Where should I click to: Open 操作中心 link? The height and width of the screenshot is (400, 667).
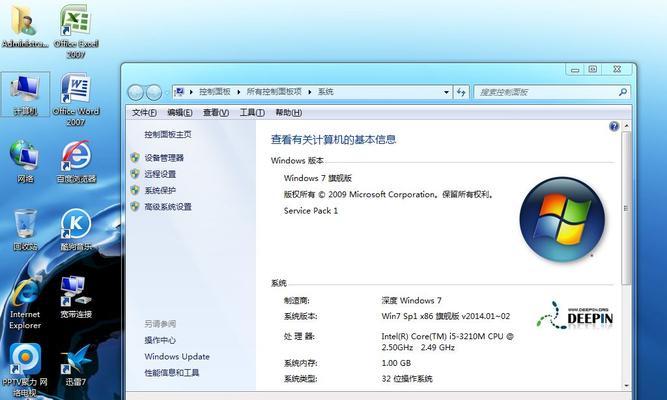point(160,340)
